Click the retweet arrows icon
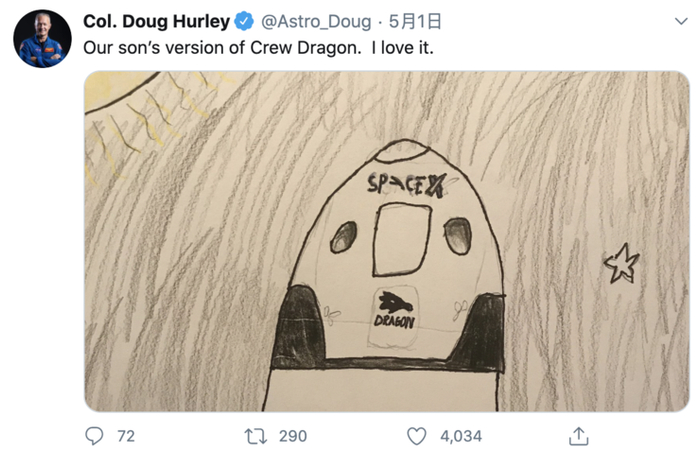 click(x=256, y=436)
